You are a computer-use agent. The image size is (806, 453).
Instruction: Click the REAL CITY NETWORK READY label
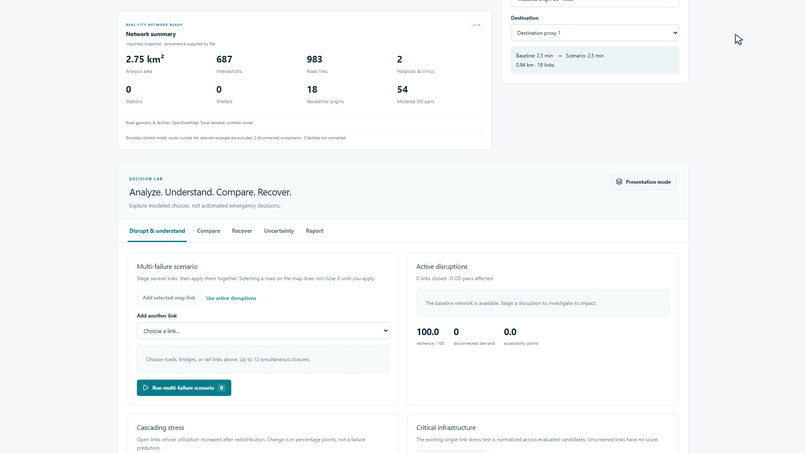point(154,25)
